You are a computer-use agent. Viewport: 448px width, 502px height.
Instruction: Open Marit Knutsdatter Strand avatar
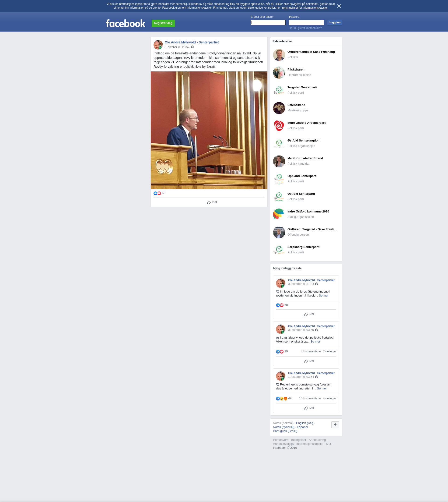(x=279, y=161)
